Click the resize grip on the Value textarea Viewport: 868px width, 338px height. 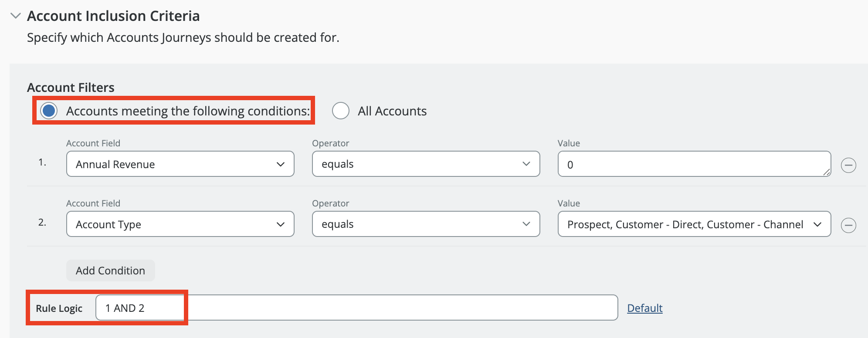(x=827, y=172)
